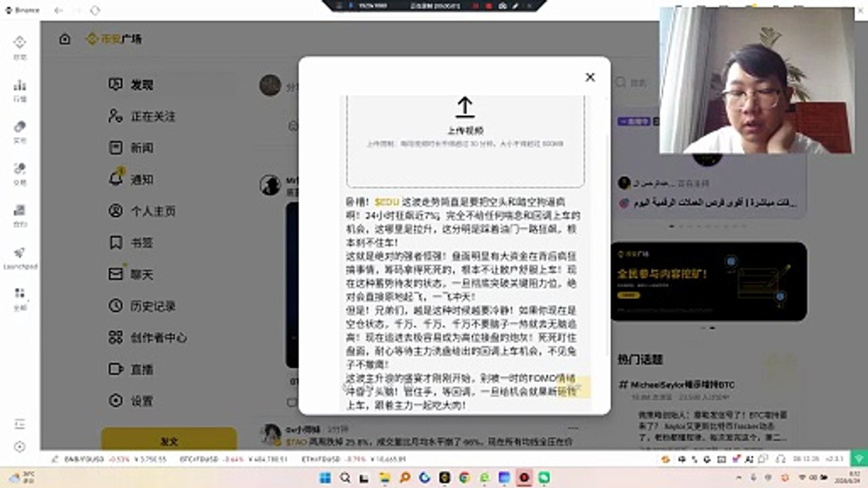Click the green WeChat taskbar icon
This screenshot has height=488, width=868.
tap(544, 477)
